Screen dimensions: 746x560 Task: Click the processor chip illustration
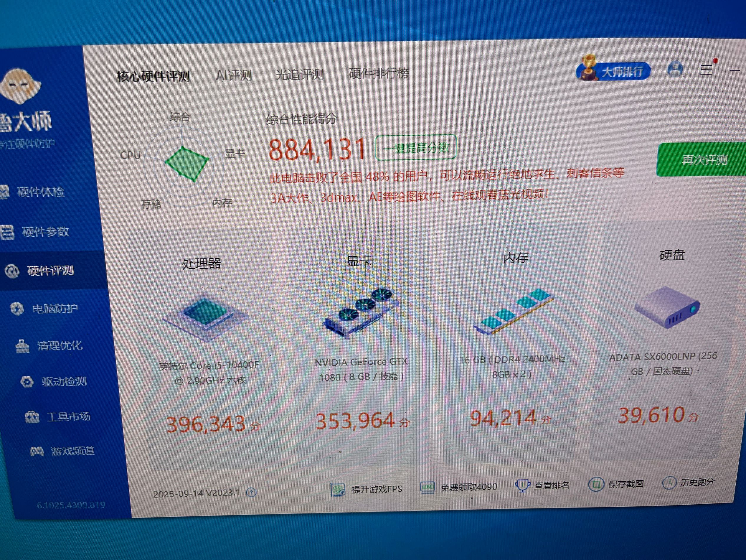205,317
